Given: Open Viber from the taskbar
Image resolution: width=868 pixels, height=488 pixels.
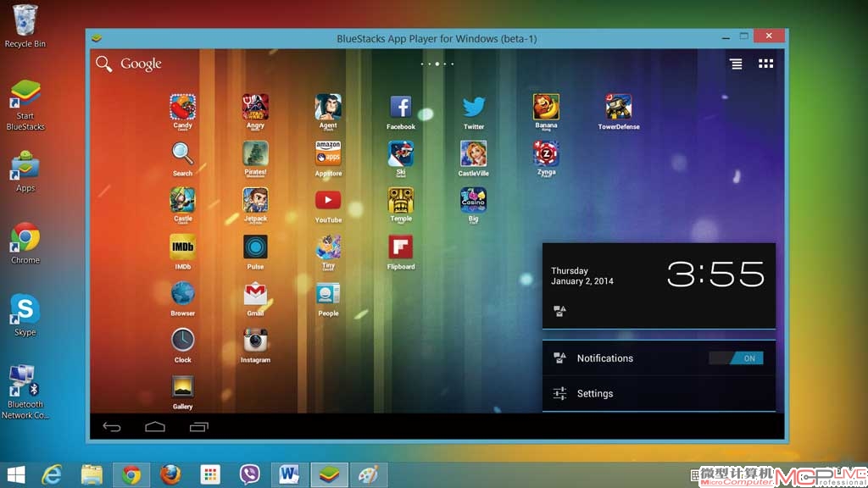Looking at the screenshot, I should click(250, 474).
